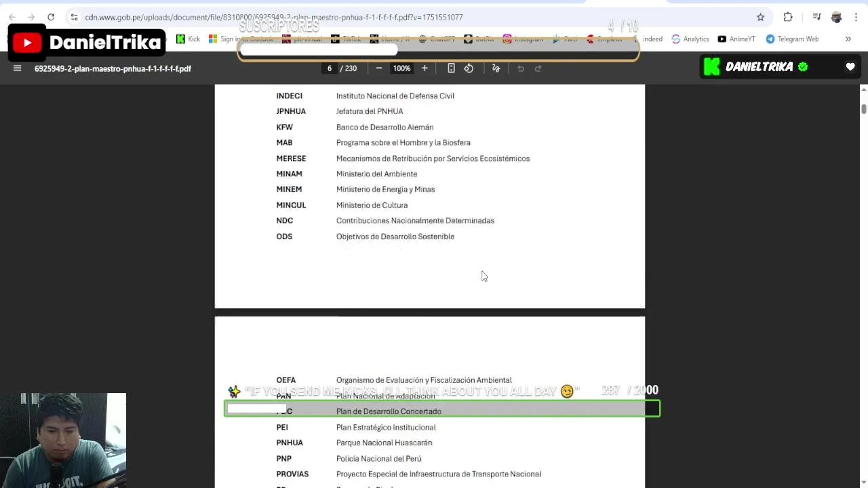Click the fit to page icon

[451, 68]
